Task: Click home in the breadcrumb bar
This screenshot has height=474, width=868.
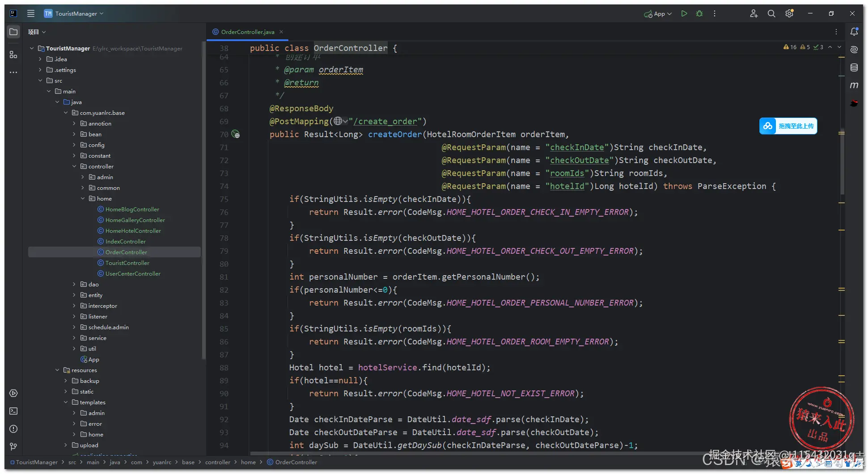Action: (x=248, y=462)
